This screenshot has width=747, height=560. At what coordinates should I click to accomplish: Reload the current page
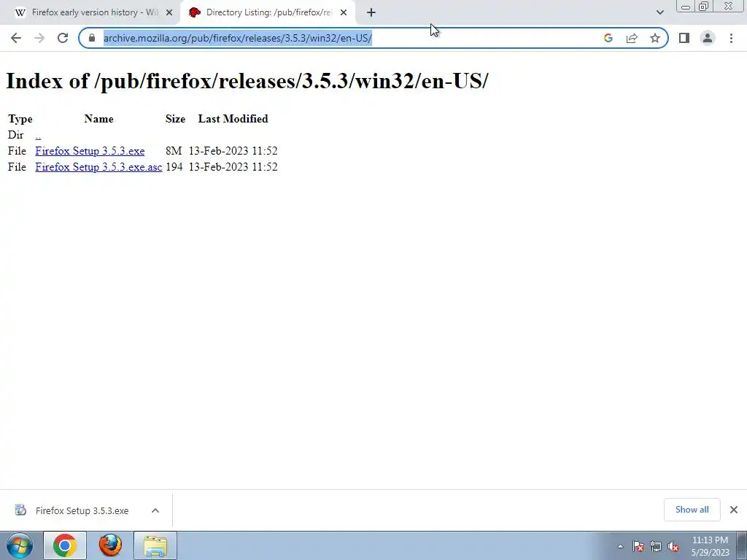click(63, 38)
